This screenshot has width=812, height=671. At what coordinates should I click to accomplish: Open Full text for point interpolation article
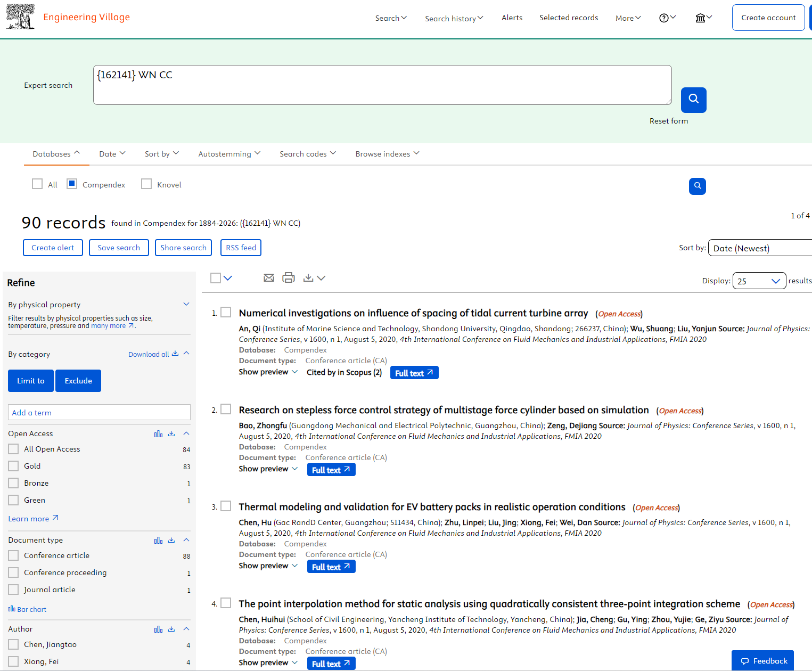(331, 664)
